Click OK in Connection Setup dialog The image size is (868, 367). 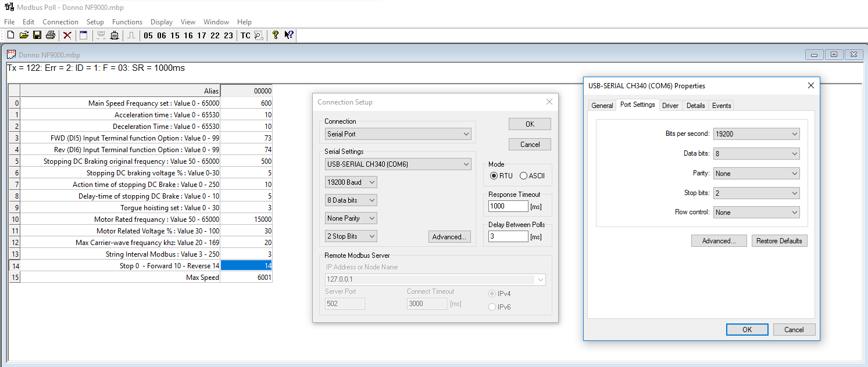pos(530,124)
